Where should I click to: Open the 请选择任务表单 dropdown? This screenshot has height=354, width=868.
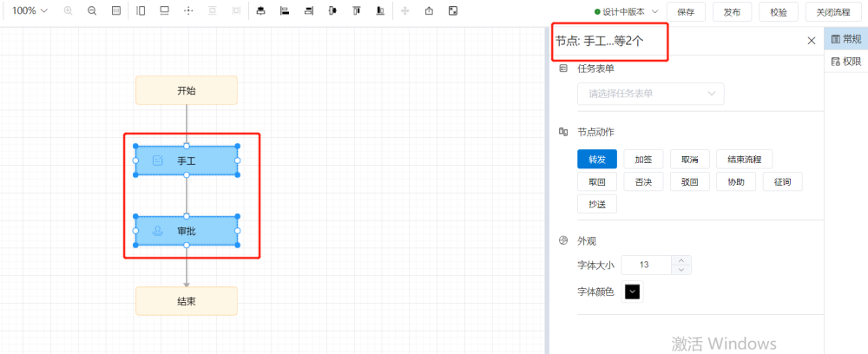click(650, 94)
